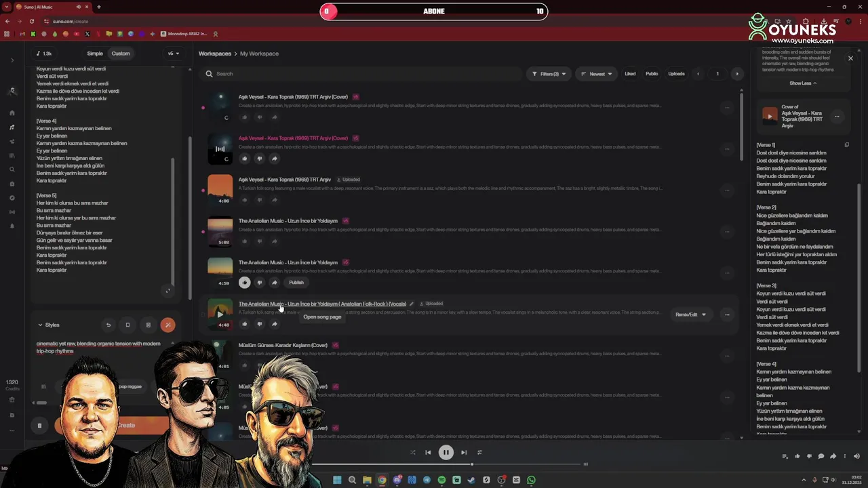Open the Notifications bell sidebar icon
Viewport: 868px width, 488px height.
point(12,226)
